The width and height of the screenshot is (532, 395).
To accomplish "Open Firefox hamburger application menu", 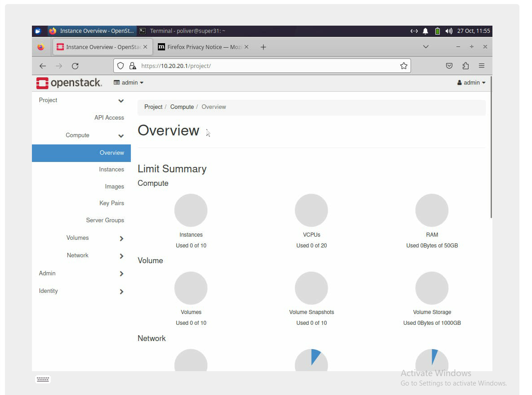I will tap(482, 66).
